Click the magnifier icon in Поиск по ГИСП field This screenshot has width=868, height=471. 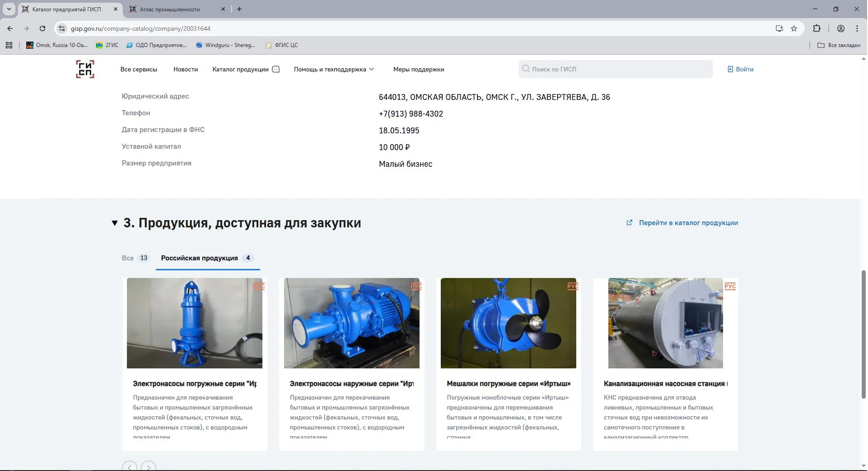(x=526, y=69)
